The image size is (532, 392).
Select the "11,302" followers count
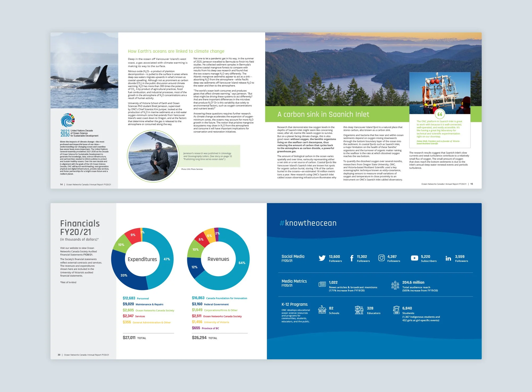[x=362, y=257]
